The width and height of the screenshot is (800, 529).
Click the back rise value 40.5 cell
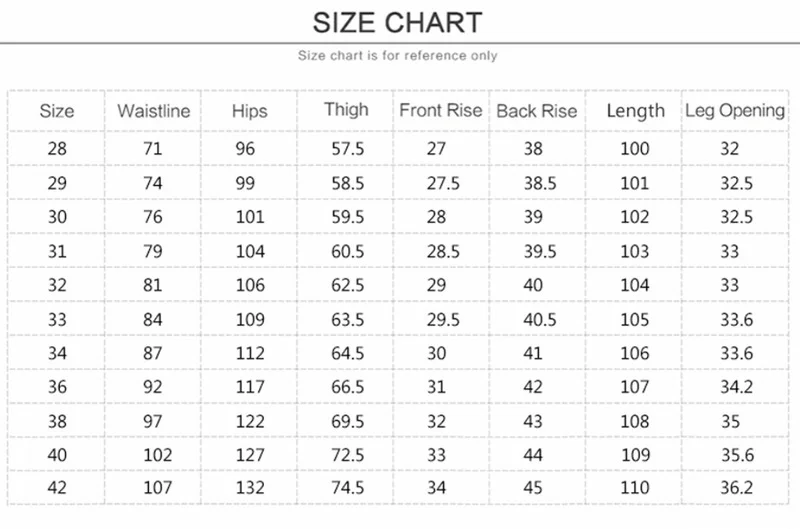[x=538, y=319]
